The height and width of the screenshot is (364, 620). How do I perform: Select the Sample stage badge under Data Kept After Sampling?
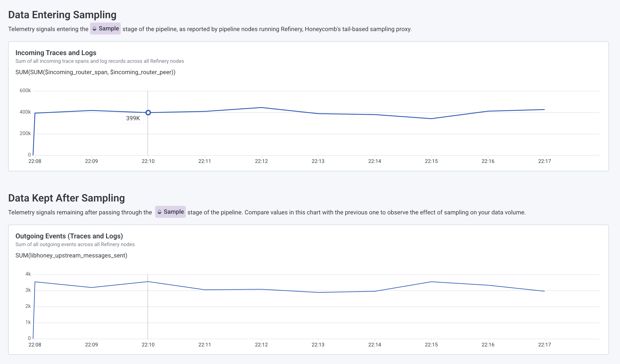point(170,212)
